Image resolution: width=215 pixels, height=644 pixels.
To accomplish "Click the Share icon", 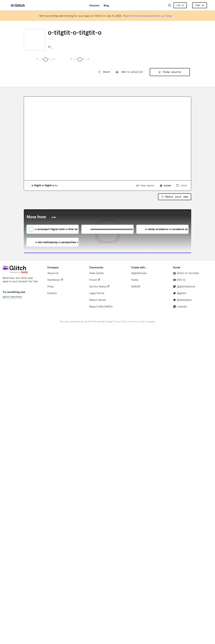I will coord(99,72).
